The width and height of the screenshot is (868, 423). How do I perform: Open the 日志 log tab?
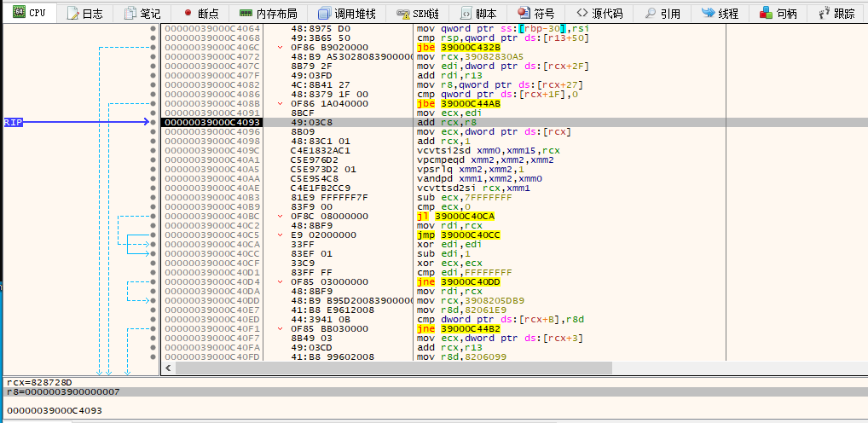click(x=84, y=14)
